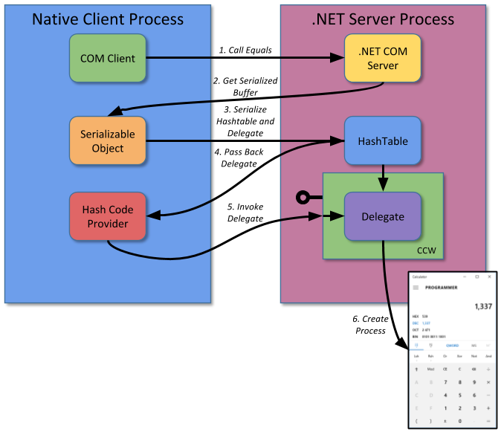Open the Calculator hamburger navigation menu
504x434 pixels.
pyautogui.click(x=416, y=287)
